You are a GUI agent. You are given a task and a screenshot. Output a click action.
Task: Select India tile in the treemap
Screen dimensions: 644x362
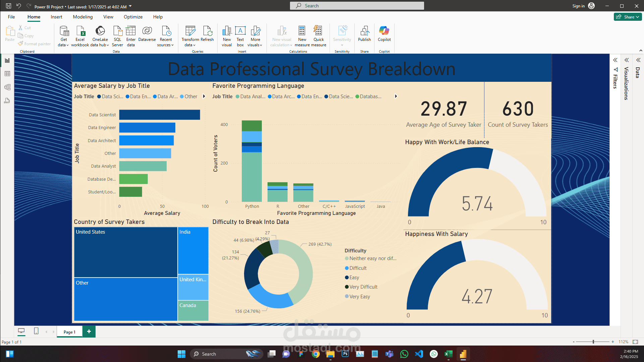(193, 250)
